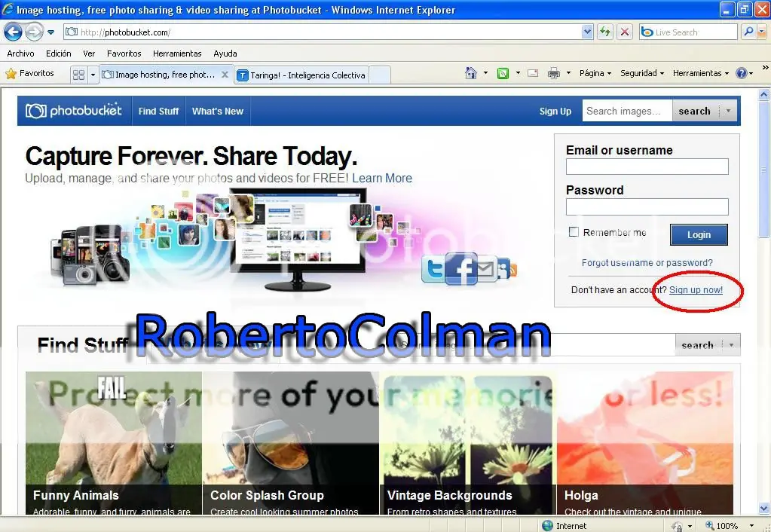
Task: Click the Live Search box
Action: [688, 32]
